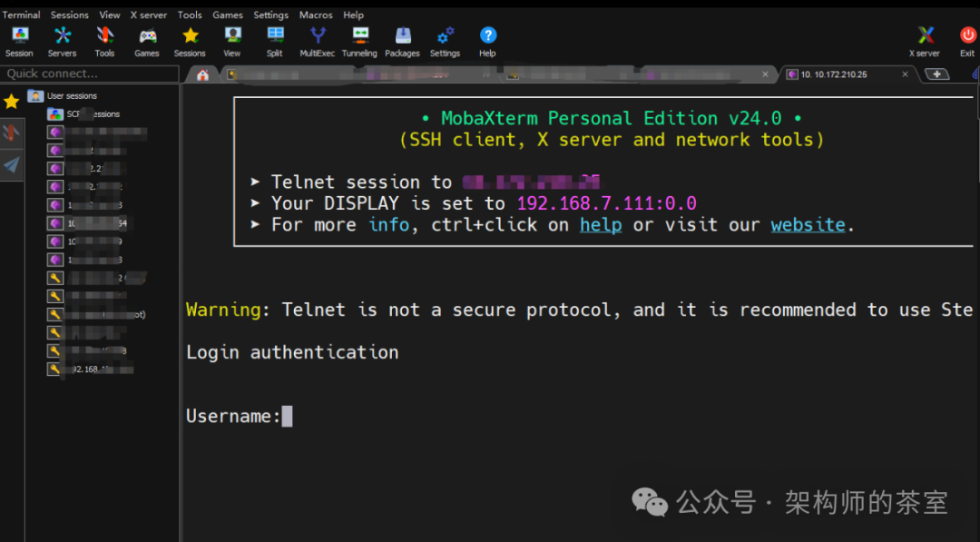Switch to the Home tab
The height and width of the screenshot is (542, 980).
click(202, 74)
